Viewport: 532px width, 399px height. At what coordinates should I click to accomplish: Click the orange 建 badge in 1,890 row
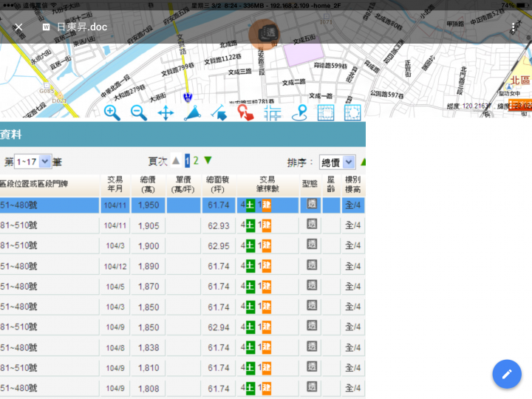click(267, 266)
